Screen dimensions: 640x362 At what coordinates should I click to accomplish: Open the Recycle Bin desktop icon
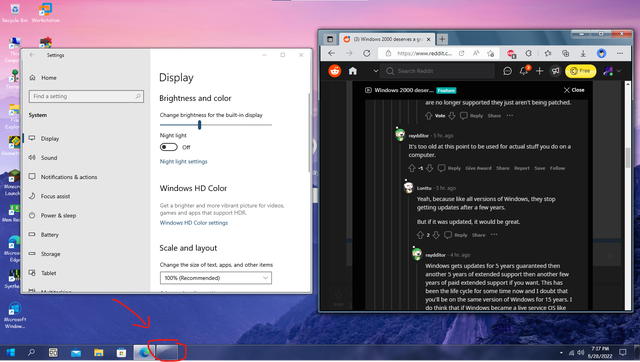click(15, 13)
